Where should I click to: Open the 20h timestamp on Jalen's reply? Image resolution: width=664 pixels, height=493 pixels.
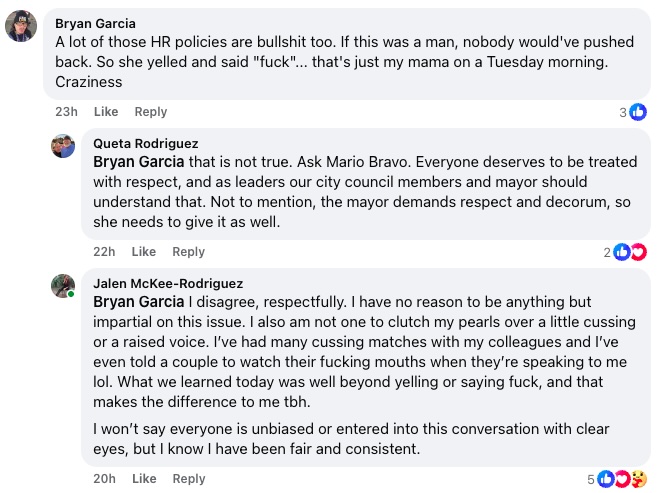tap(105, 479)
